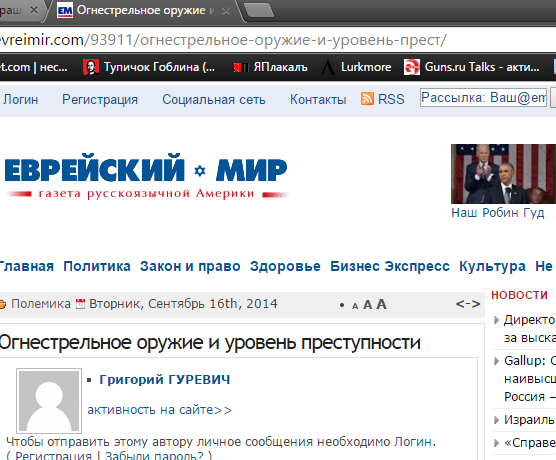Open the Директо... news item
This screenshot has height=460, width=556.
point(530,329)
